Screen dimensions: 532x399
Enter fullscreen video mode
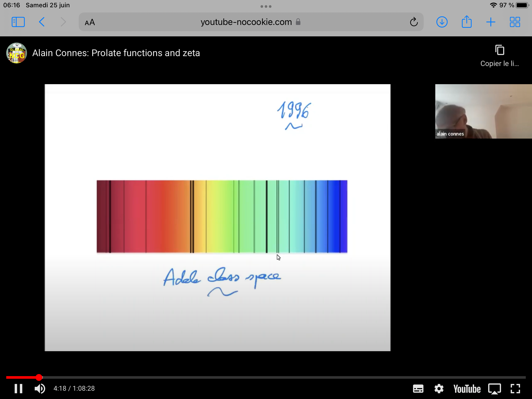515,389
